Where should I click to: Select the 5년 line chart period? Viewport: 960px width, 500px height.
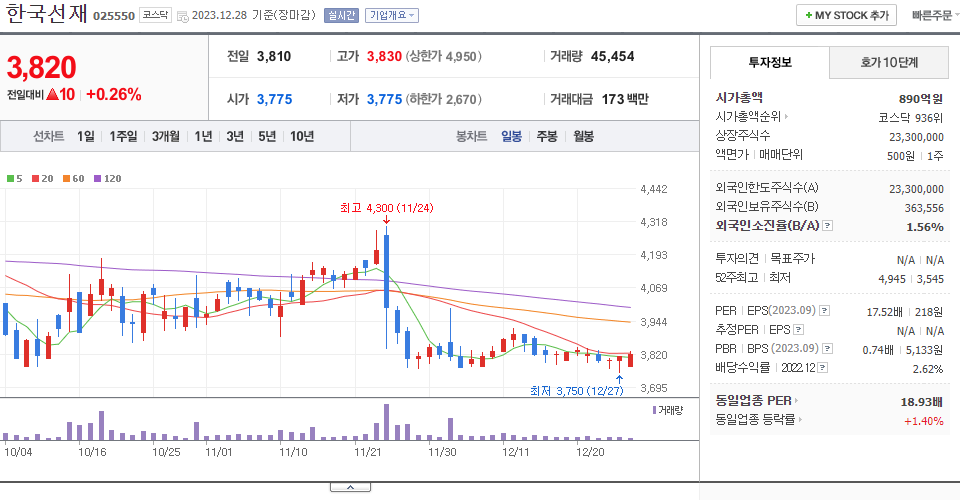click(x=267, y=136)
